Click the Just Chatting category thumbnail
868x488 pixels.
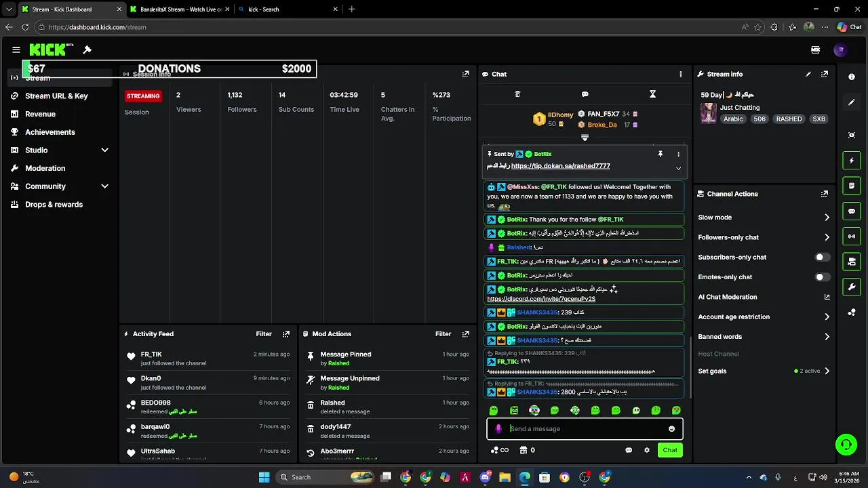click(x=709, y=113)
